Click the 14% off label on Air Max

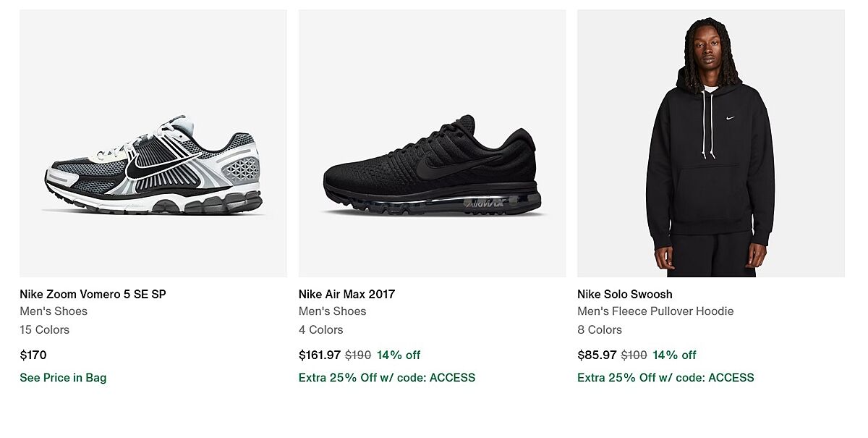pos(399,355)
